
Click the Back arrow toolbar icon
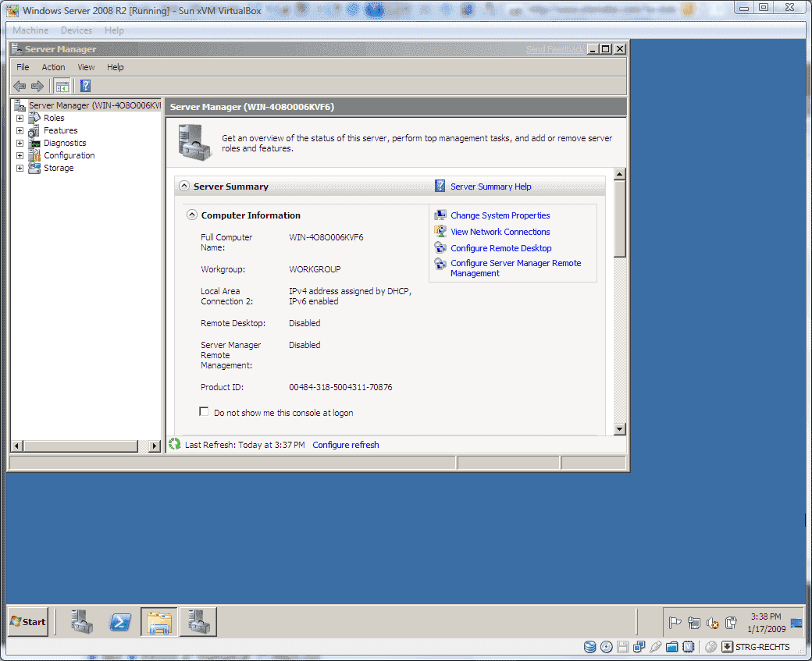point(20,86)
